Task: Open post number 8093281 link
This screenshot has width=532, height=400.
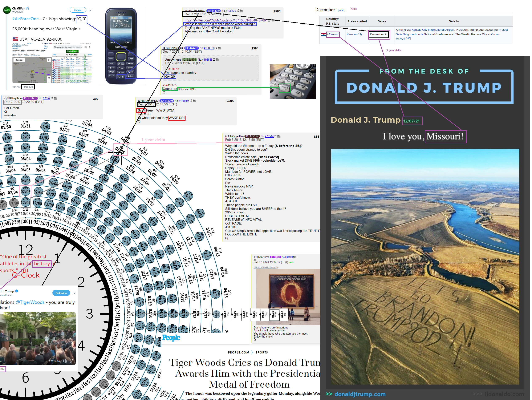Action: pyautogui.click(x=290, y=257)
